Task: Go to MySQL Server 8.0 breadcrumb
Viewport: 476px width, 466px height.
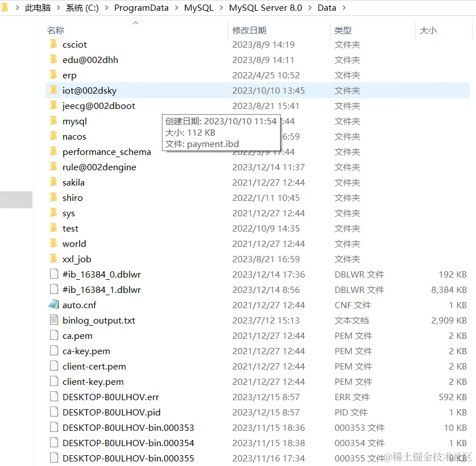Action: click(x=266, y=7)
